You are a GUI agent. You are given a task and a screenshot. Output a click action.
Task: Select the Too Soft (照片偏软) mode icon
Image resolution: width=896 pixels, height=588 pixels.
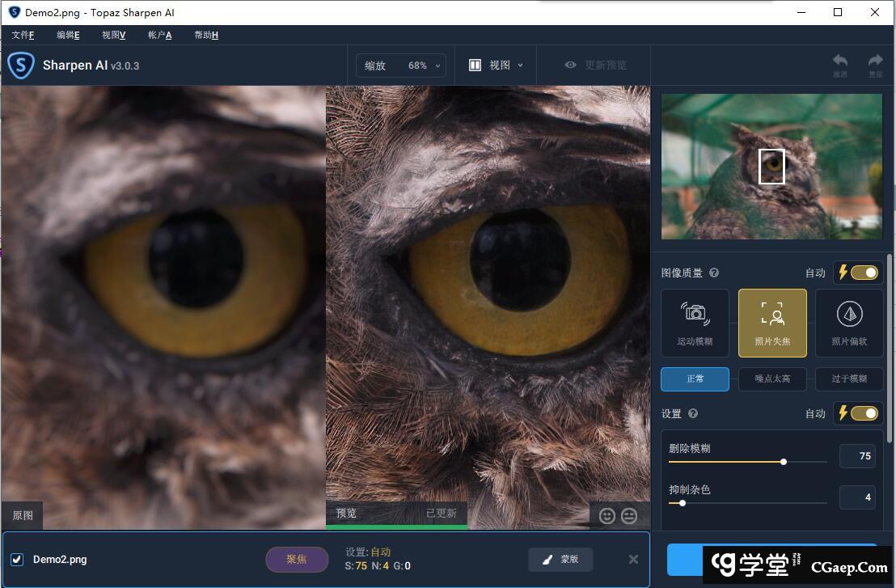pyautogui.click(x=849, y=323)
